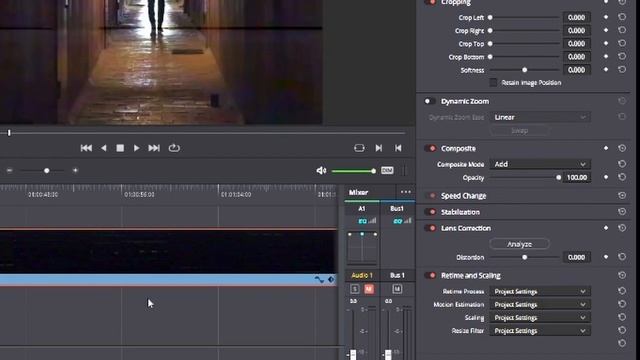Toggle the Composite section switch
Image resolution: width=640 pixels, height=360 pixels.
[430, 149]
